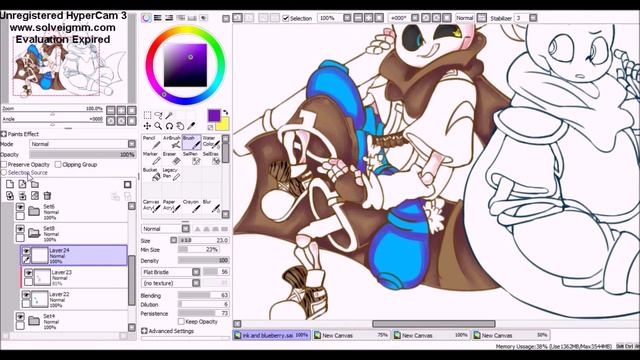Choose the Paper Acryl brush
640x360 pixels.
[x=171, y=206]
